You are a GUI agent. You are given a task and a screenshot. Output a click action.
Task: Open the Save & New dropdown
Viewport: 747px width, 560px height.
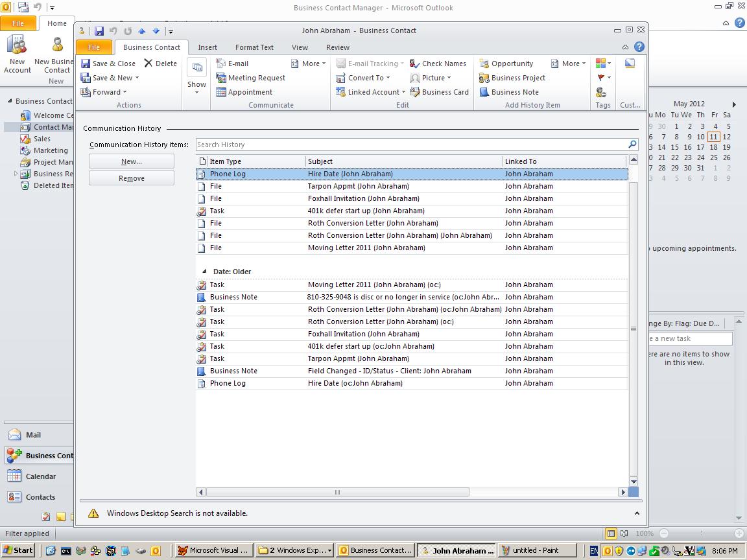tap(137, 78)
